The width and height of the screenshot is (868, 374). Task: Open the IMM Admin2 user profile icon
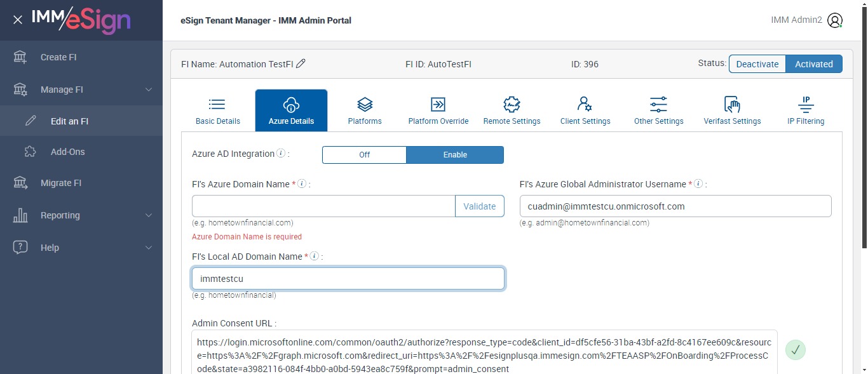(835, 20)
